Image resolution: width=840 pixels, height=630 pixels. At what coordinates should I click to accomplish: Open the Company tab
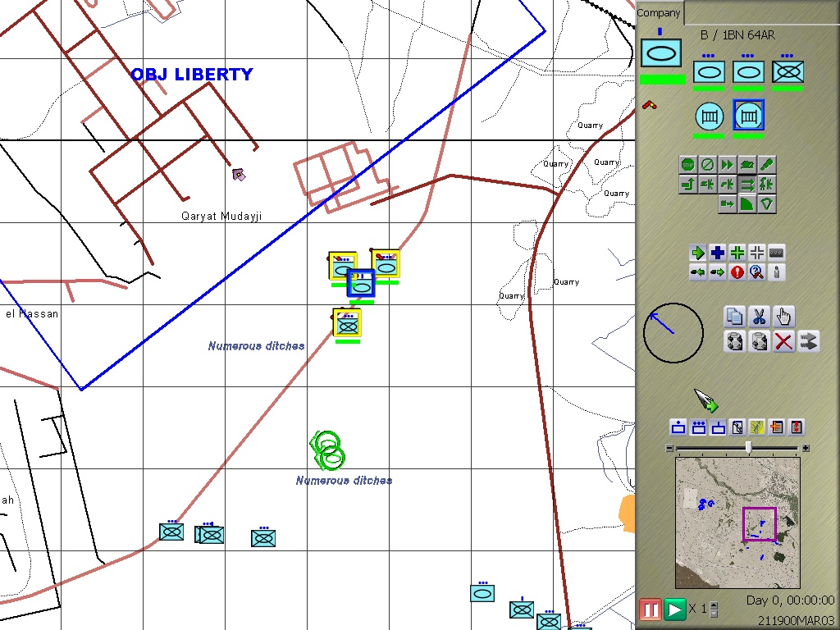[x=659, y=12]
